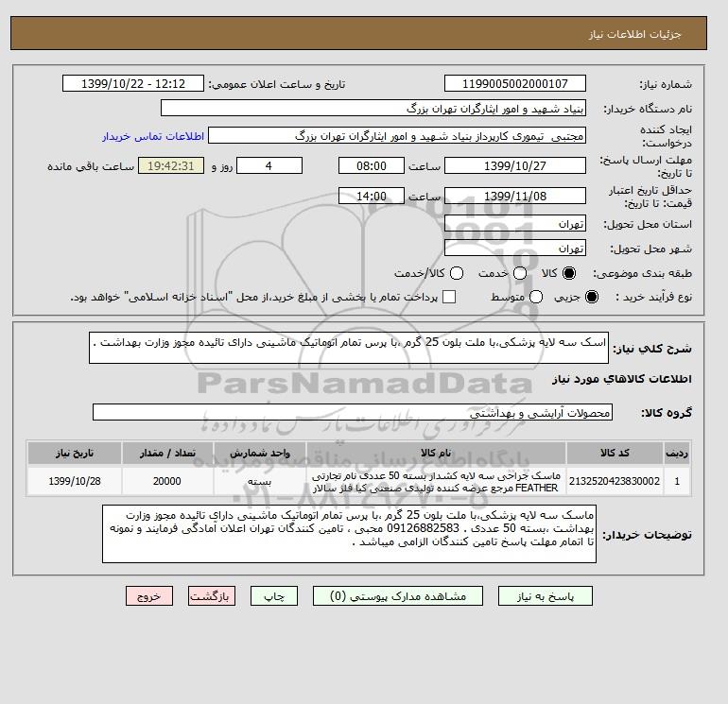Click the ساعت باقی مانده label
Screen dimensions: 728x704
point(91,166)
